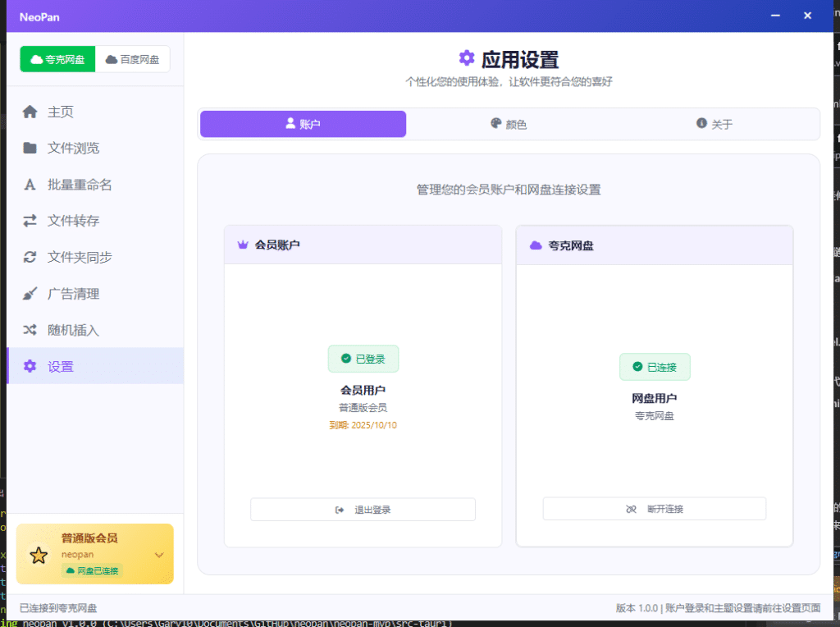Open 批量重命名 from sidebar
The width and height of the screenshot is (840, 627).
[95, 185]
